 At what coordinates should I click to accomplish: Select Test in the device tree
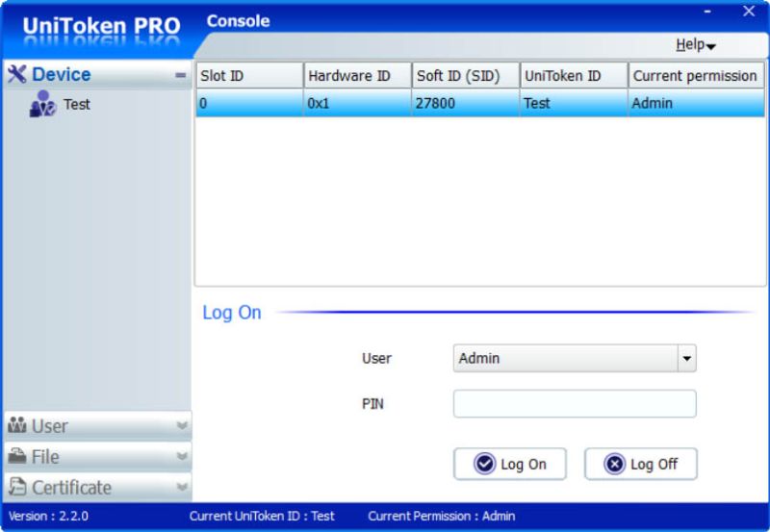click(77, 104)
